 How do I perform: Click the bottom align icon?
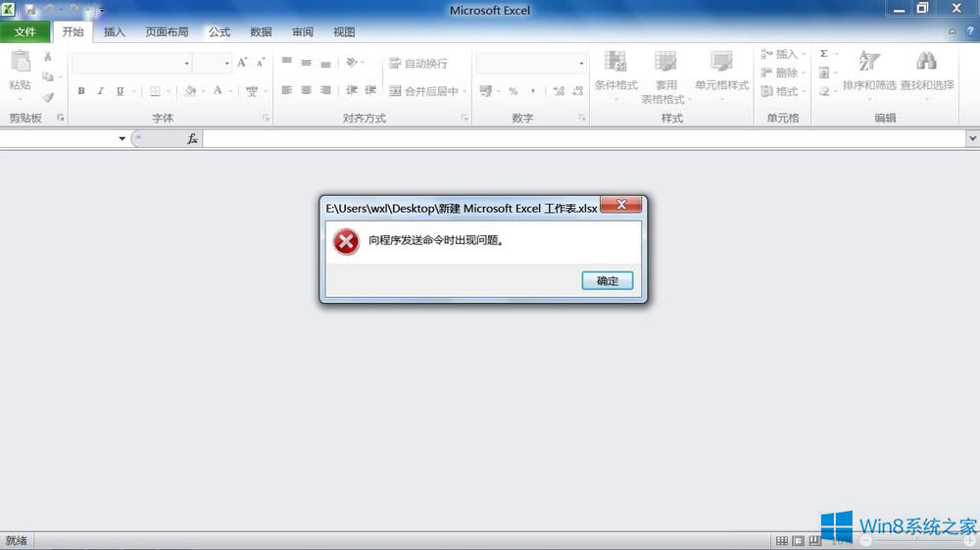(325, 63)
